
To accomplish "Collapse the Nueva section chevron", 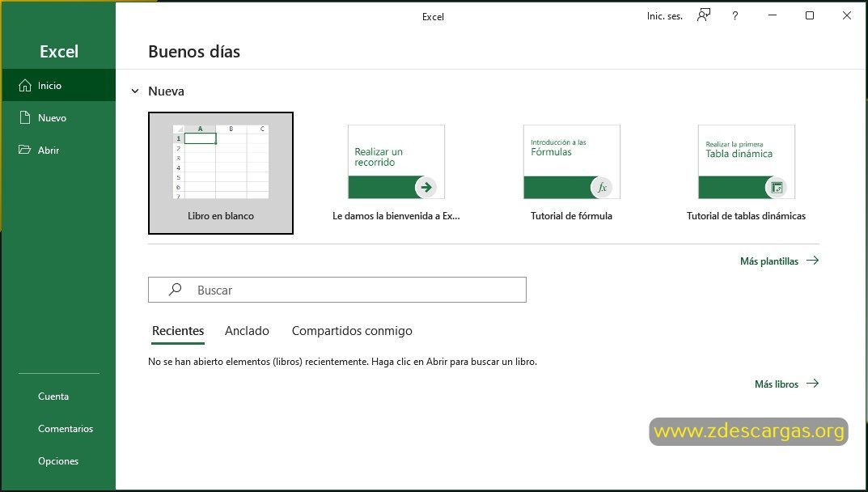I will click(x=135, y=91).
